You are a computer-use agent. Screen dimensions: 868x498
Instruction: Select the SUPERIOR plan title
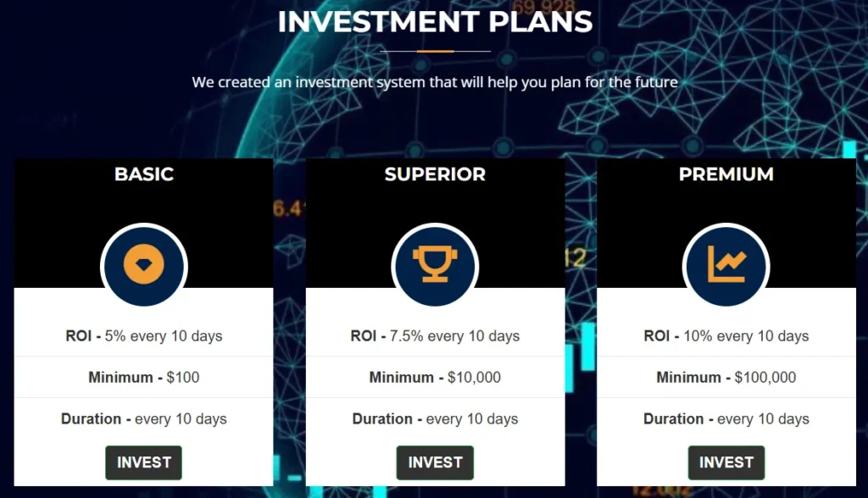coord(435,174)
